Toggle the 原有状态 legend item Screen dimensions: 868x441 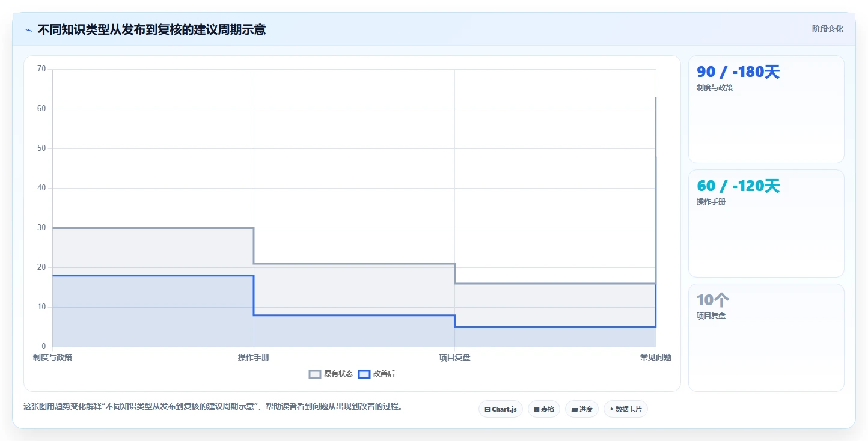[331, 374]
